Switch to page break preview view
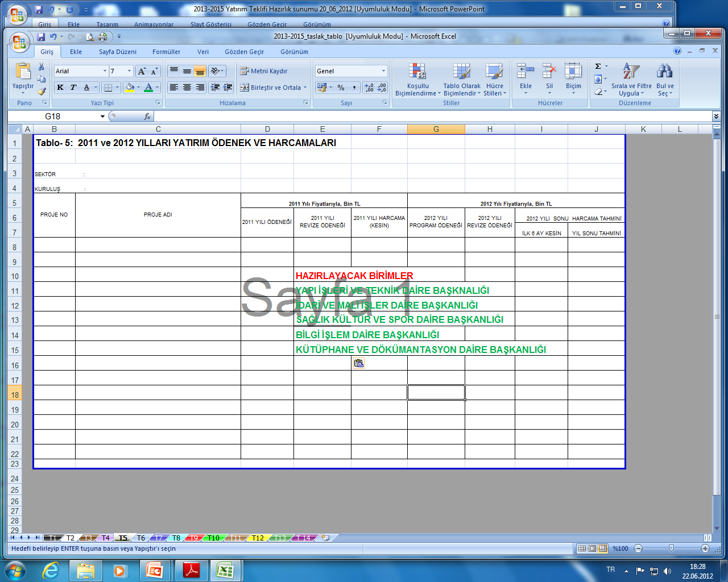 coord(603,548)
